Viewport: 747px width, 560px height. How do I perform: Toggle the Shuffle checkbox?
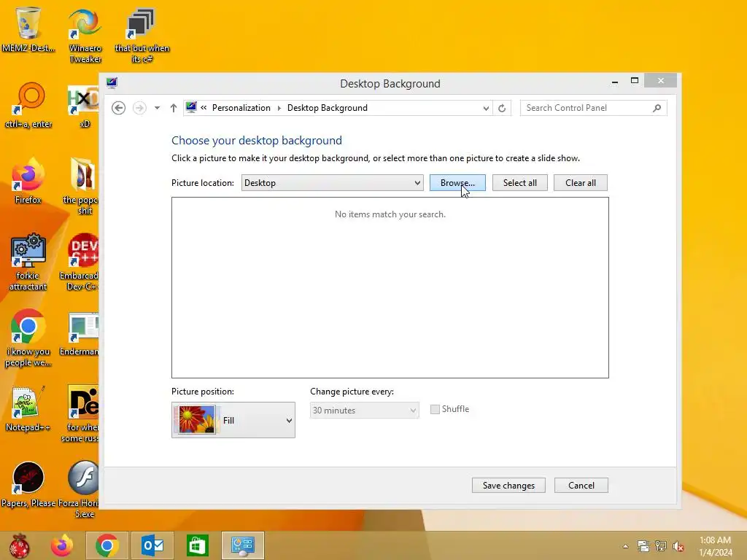click(x=435, y=410)
